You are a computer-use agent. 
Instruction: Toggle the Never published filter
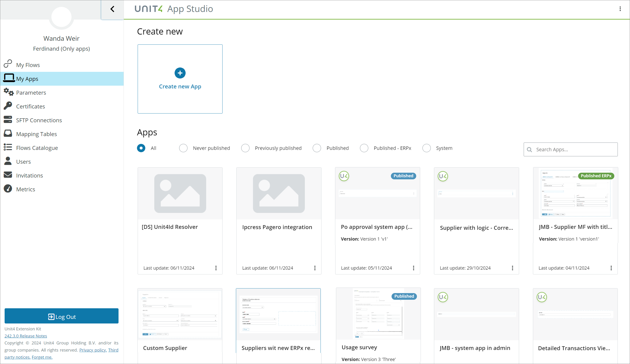[x=183, y=148]
